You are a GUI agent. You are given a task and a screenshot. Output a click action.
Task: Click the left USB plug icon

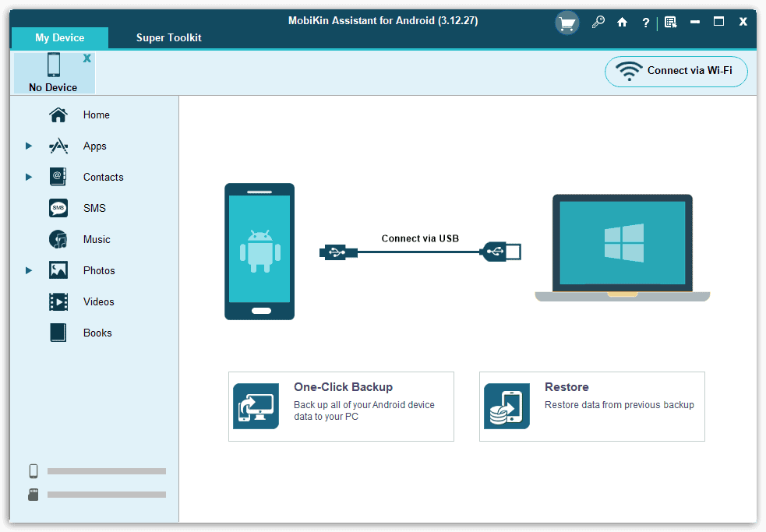click(338, 252)
